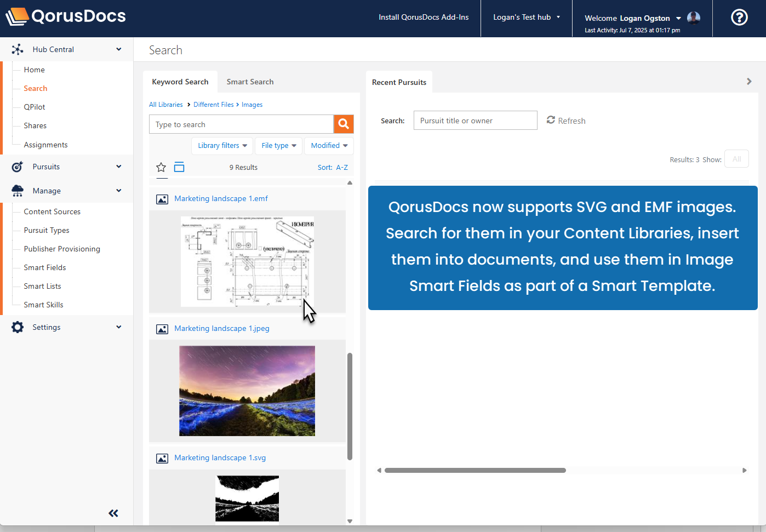Toggle the favorites star icon
Image resolution: width=766 pixels, height=532 pixels.
coord(161,167)
